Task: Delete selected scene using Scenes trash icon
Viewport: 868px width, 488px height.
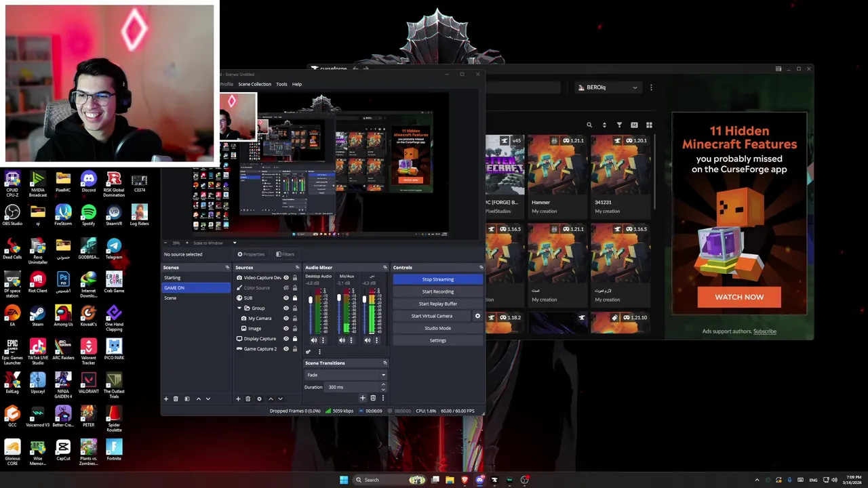Action: 176,399
